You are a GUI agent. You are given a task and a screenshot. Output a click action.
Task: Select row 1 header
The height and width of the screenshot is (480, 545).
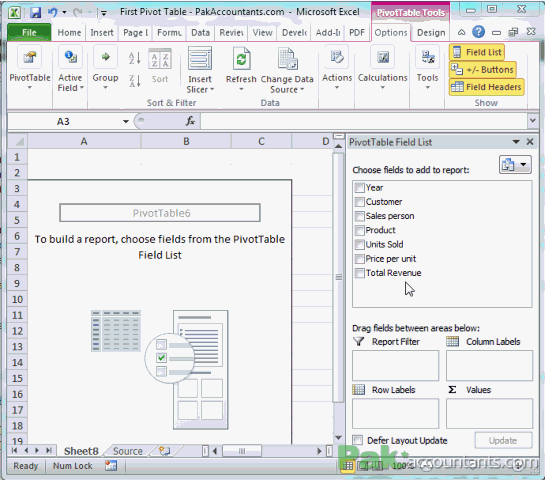pyautogui.click(x=17, y=157)
